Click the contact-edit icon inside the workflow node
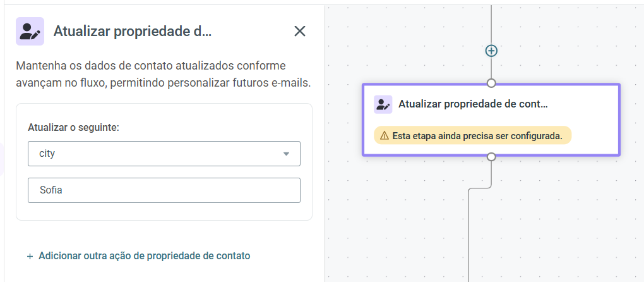This screenshot has width=644, height=282. click(383, 104)
